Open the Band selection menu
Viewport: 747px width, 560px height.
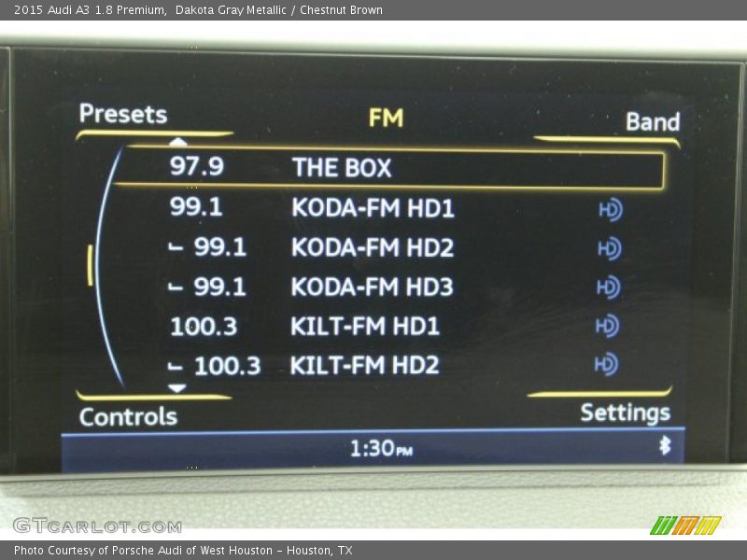click(653, 122)
